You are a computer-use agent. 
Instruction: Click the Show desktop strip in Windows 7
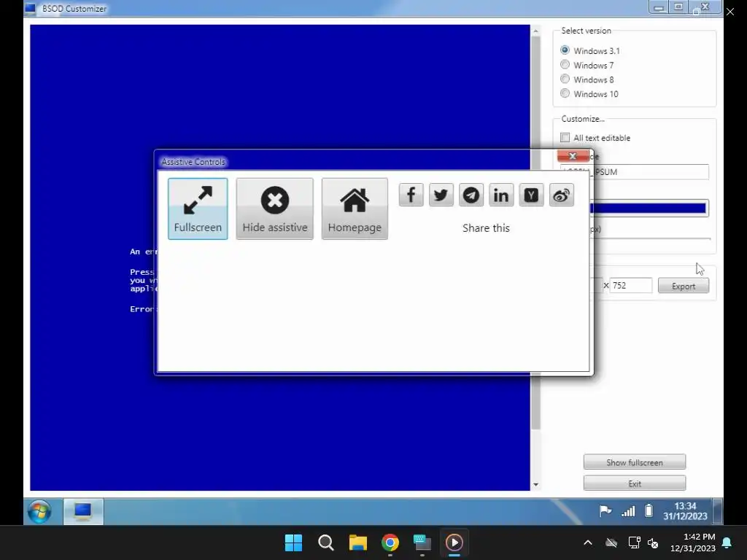click(x=718, y=511)
